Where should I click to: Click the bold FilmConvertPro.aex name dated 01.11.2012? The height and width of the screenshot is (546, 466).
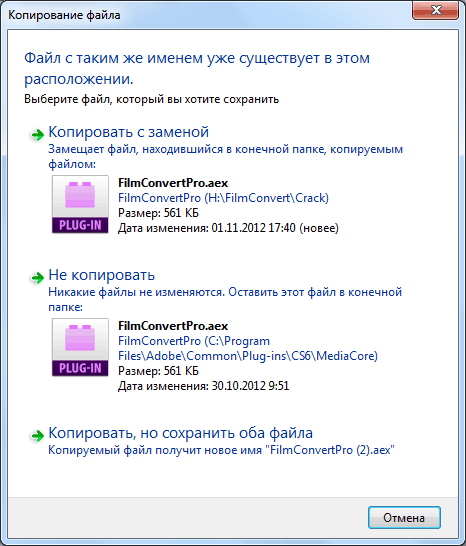click(173, 183)
